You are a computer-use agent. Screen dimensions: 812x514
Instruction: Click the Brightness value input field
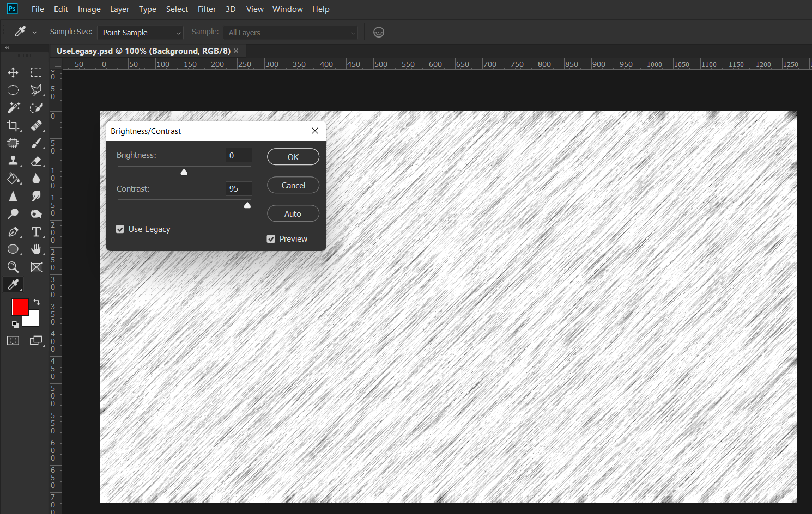coord(238,155)
